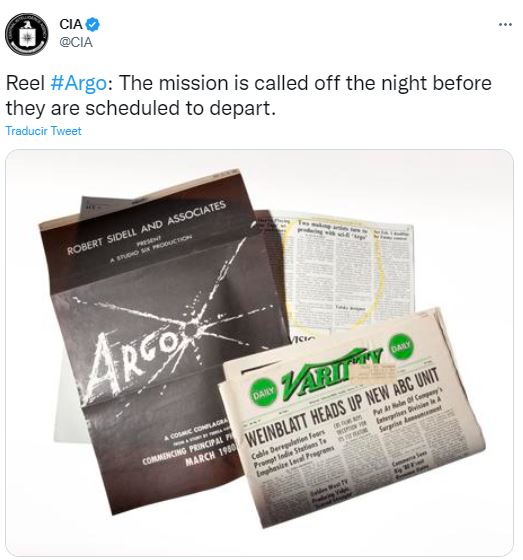Open the @CIA handle link

(76, 42)
